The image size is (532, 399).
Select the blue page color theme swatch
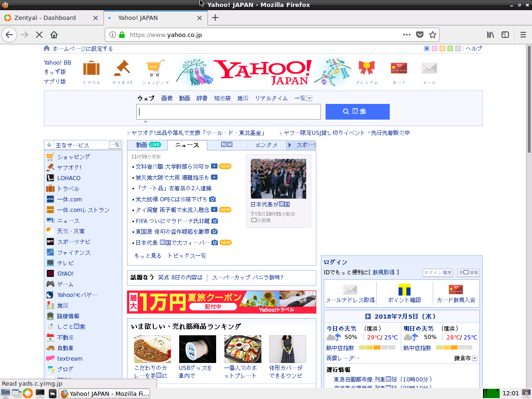427,48
